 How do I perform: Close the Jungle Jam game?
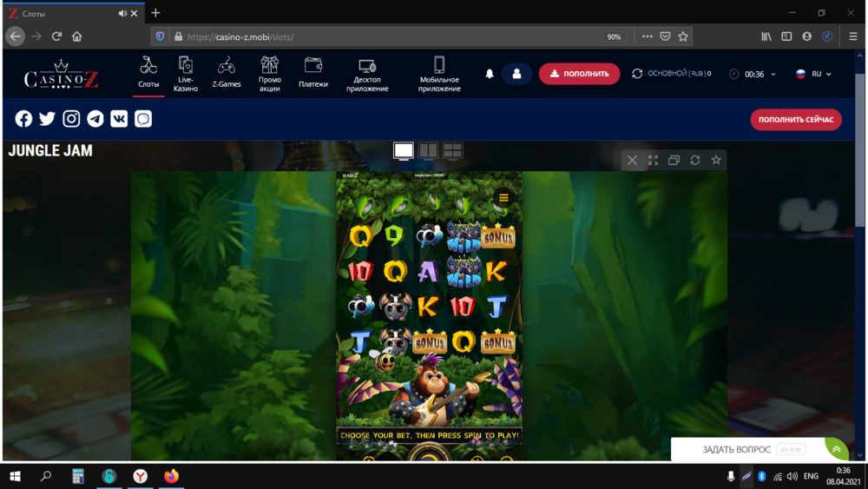[x=632, y=161]
